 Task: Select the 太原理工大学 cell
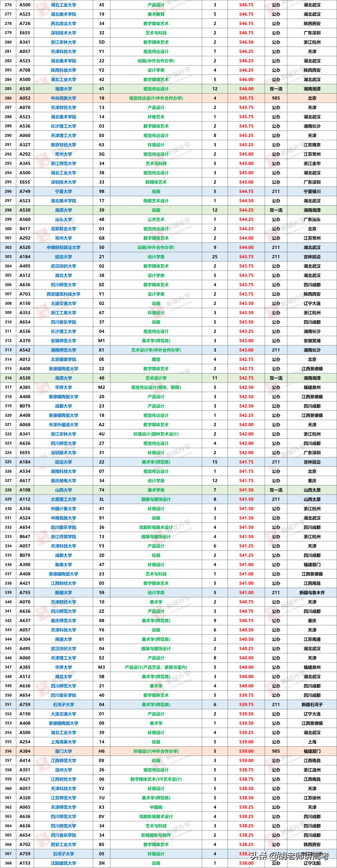(x=63, y=499)
